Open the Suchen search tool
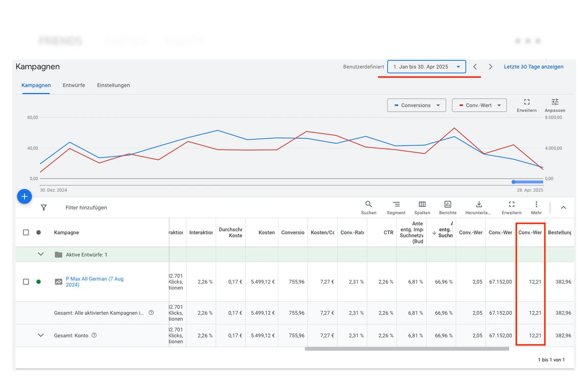588x380 pixels. (368, 208)
